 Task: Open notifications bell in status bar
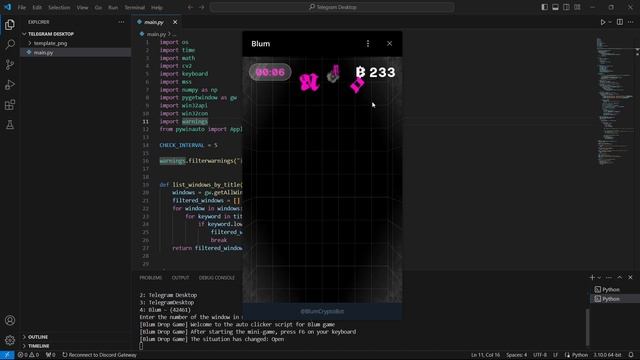point(631,355)
